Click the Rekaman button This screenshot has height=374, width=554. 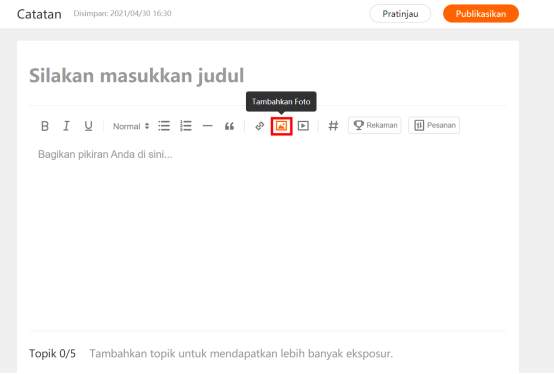375,125
